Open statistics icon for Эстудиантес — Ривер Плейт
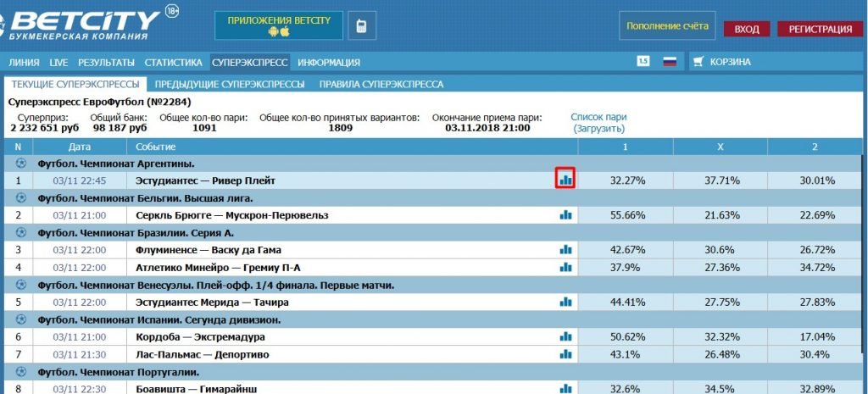 click(x=565, y=180)
